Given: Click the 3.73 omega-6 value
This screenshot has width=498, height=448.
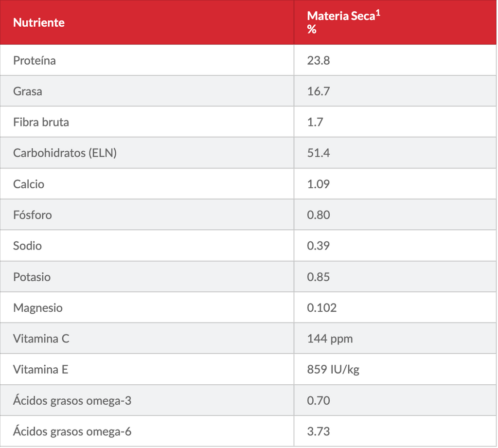Looking at the screenshot, I should 319,431.
